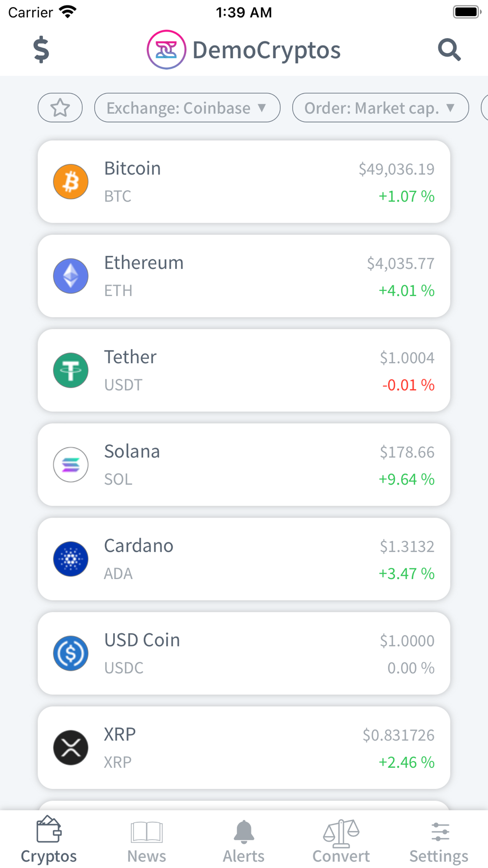Tap the Ethereum coin icon
This screenshot has height=868, width=488.
(x=71, y=276)
